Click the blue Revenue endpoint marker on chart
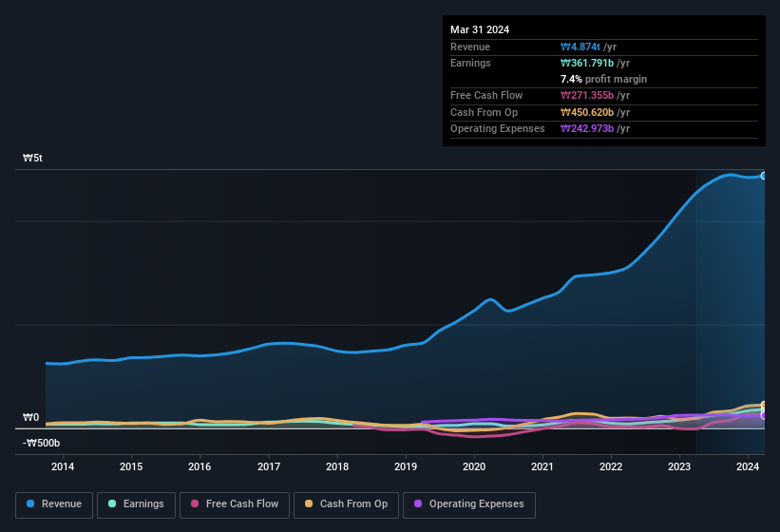 pyautogui.click(x=764, y=176)
